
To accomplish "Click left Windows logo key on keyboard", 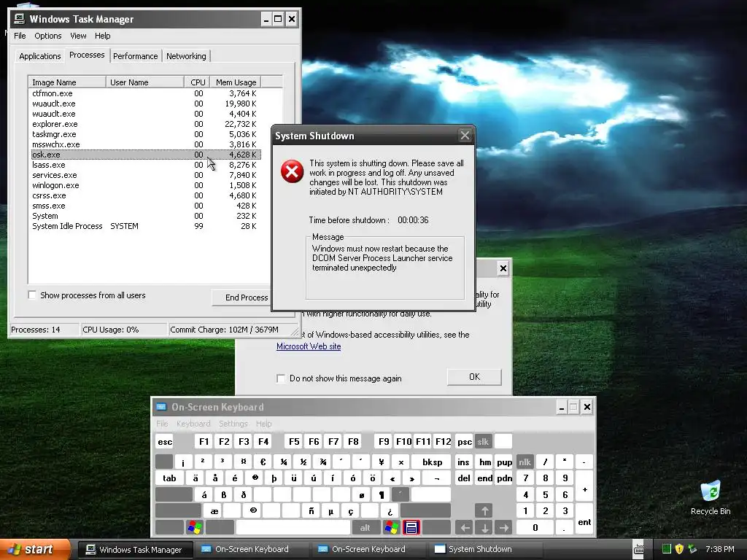I will click(x=195, y=527).
